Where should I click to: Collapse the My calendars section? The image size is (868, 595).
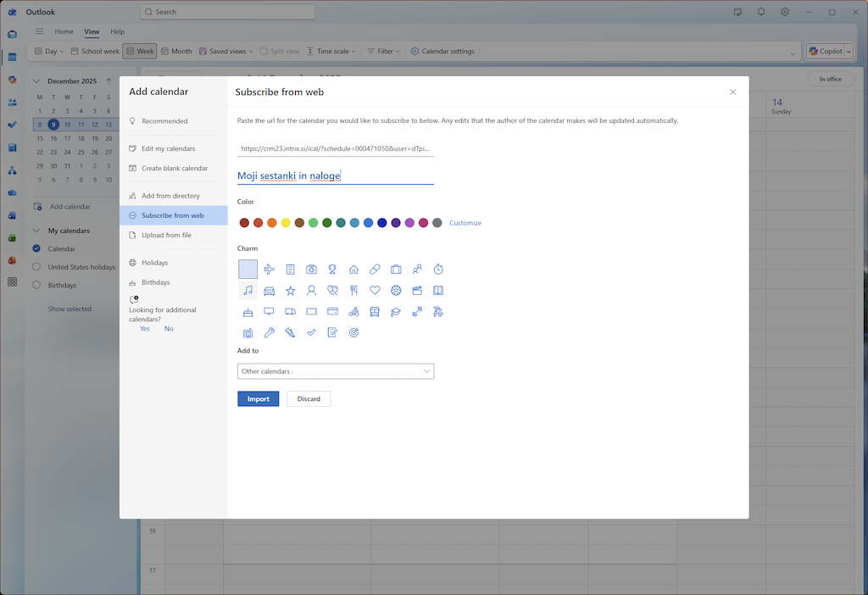[x=36, y=231]
